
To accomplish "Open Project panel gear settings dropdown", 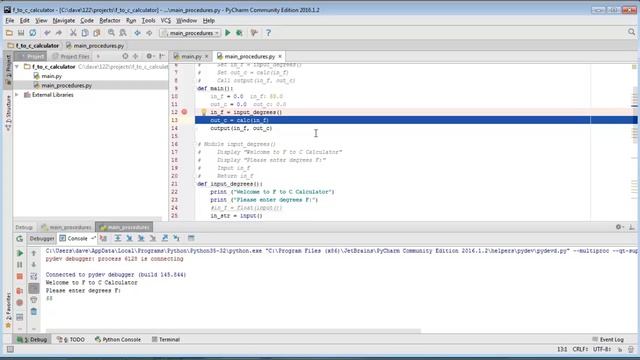I will point(150,56).
